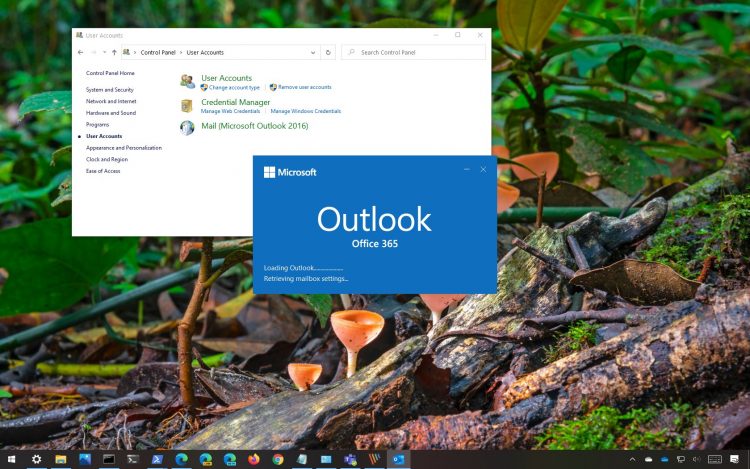
Task: Open the black Command Prompt taskbar icon
Action: (109, 459)
